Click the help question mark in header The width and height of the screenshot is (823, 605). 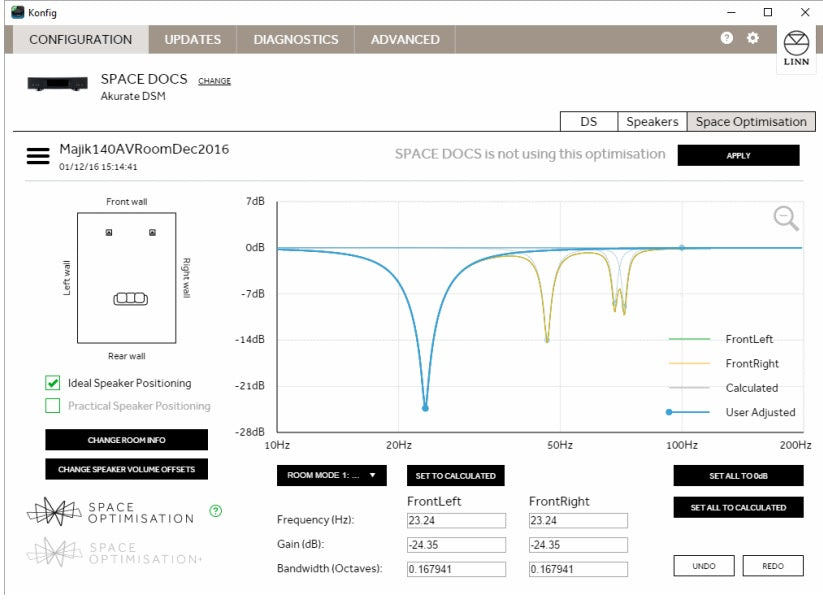tap(727, 39)
